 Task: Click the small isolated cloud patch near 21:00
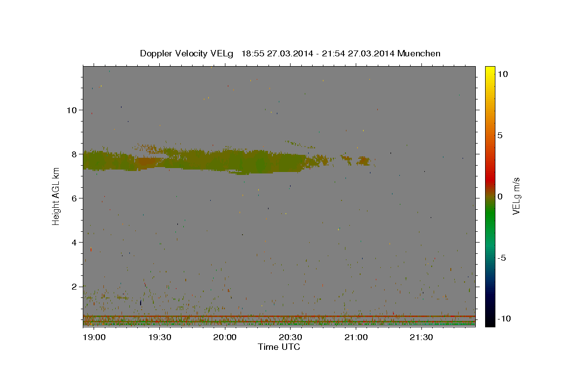364,161
